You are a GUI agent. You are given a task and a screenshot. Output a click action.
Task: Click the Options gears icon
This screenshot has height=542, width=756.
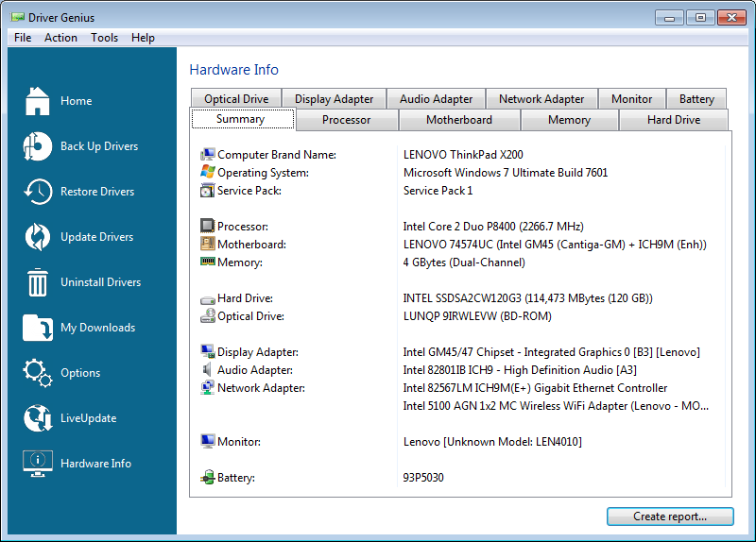tap(37, 373)
